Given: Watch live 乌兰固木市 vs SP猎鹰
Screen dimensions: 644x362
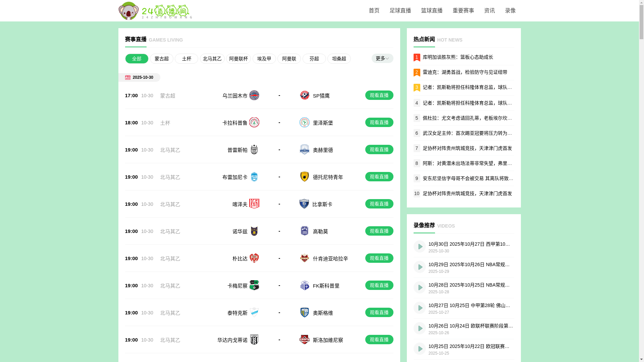Looking at the screenshot, I should coord(379,95).
